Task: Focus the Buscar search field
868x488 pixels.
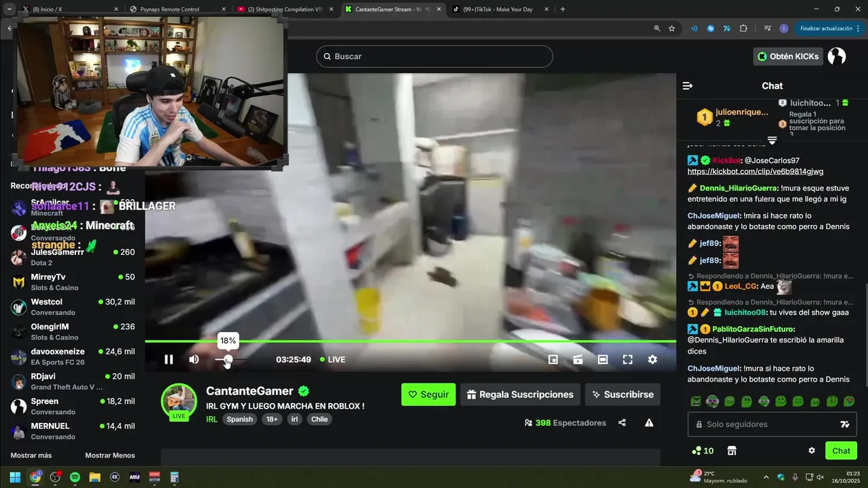Action: 435,56
